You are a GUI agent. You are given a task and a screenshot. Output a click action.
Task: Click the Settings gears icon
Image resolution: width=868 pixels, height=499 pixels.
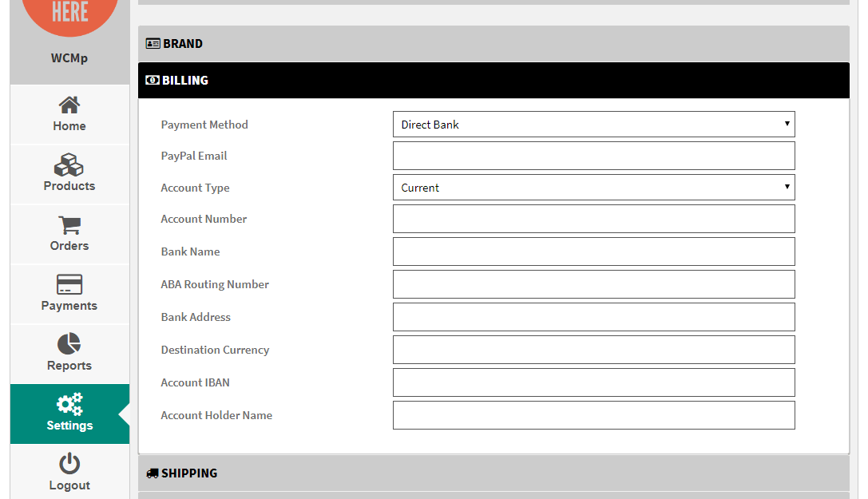pyautogui.click(x=69, y=404)
